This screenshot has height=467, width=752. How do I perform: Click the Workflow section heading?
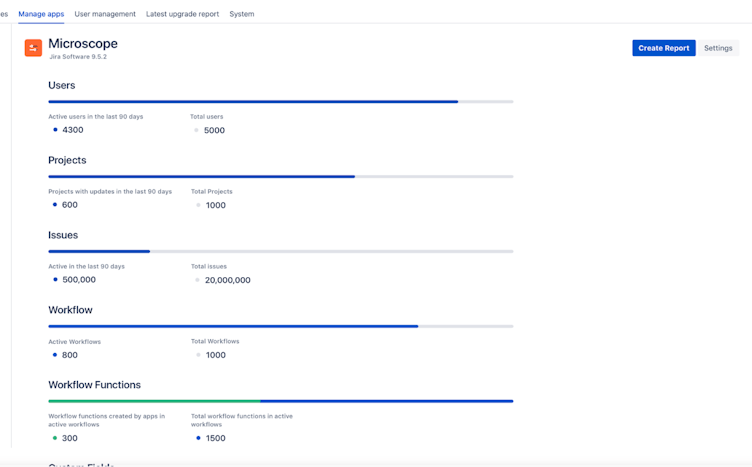point(70,310)
